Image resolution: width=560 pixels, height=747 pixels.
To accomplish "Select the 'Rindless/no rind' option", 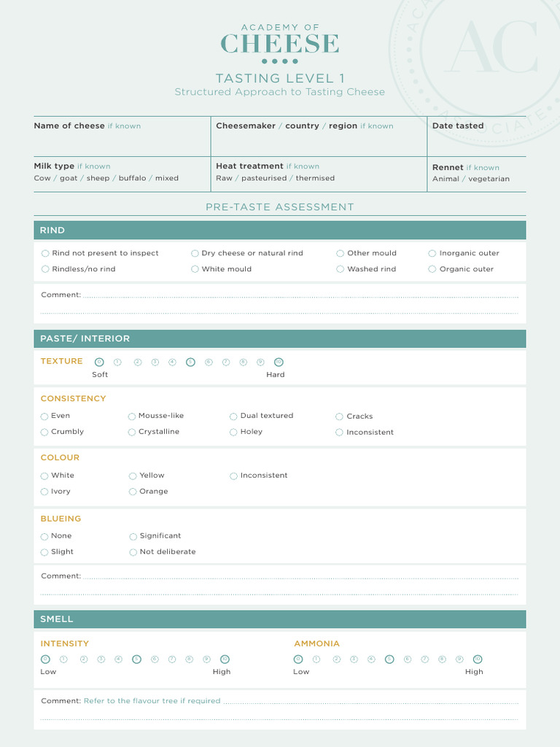I will pos(45,269).
